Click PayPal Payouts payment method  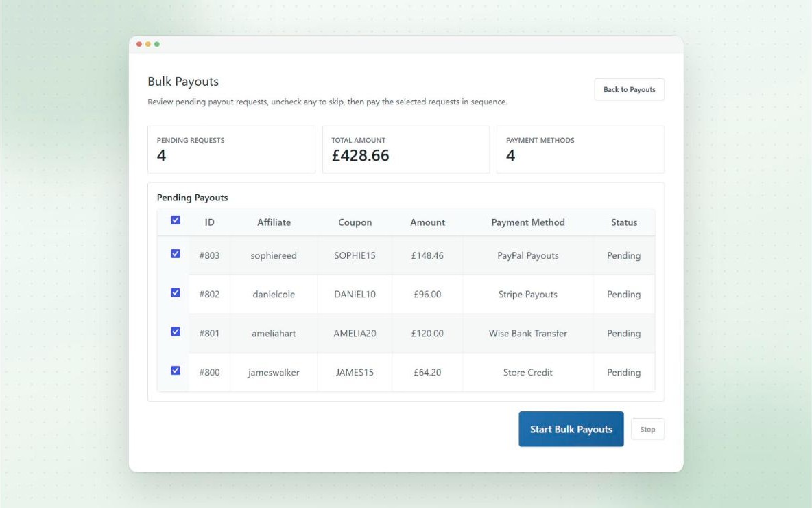tap(527, 255)
